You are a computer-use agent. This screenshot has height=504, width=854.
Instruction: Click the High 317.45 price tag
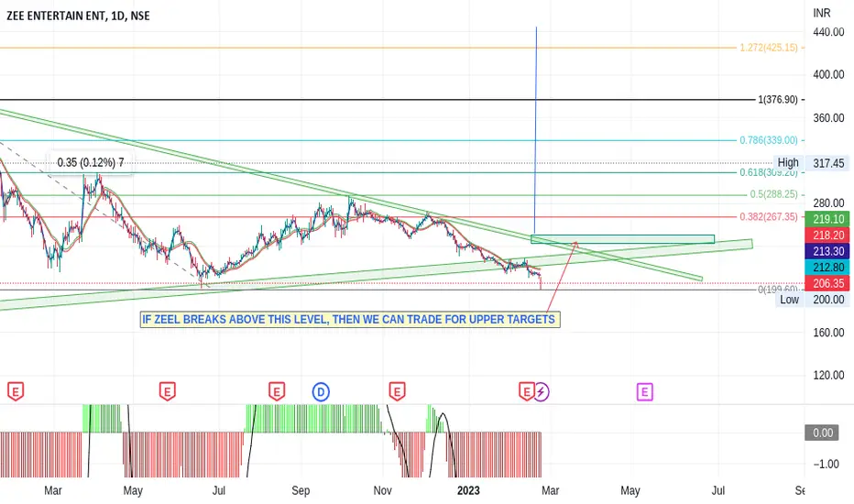pyautogui.click(x=811, y=163)
